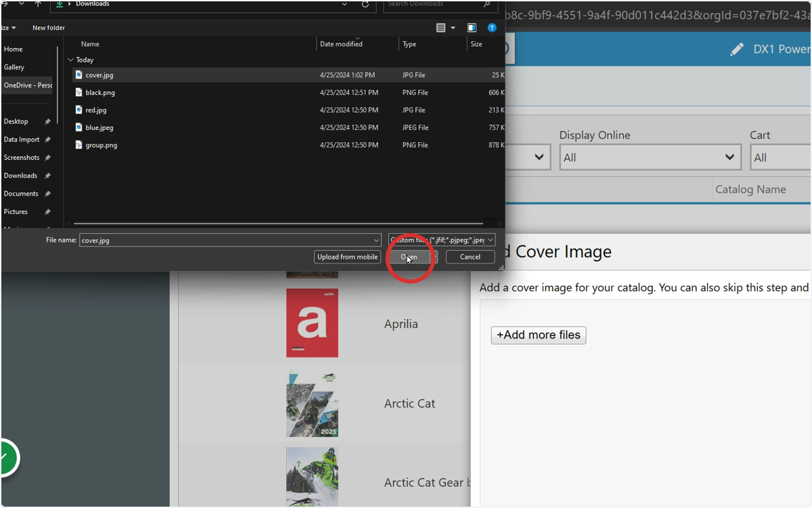Open the File name dropdown arrow
Screen dimensions: 812x508
pos(377,240)
